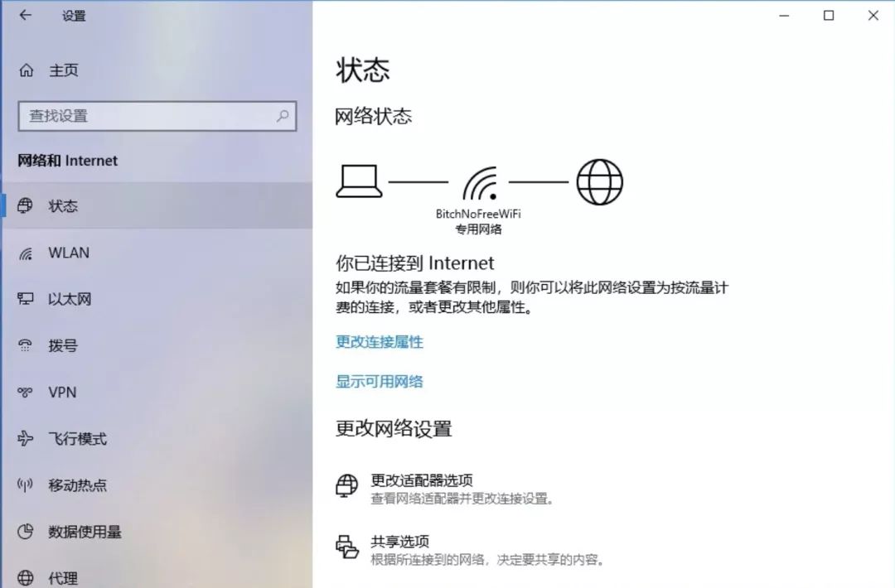
Task: Select the 状态 menu item
Action: point(157,206)
